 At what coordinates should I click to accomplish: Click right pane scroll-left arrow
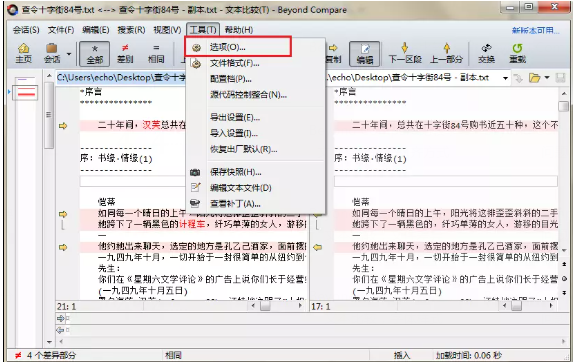tap(505, 306)
